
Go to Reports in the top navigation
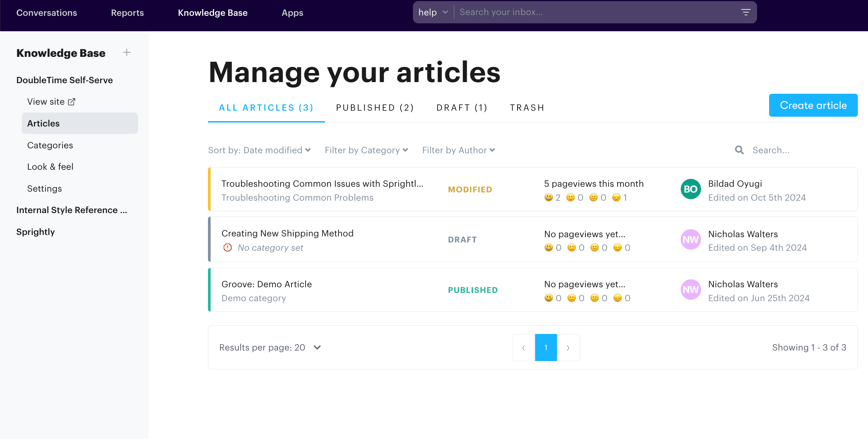point(127,12)
